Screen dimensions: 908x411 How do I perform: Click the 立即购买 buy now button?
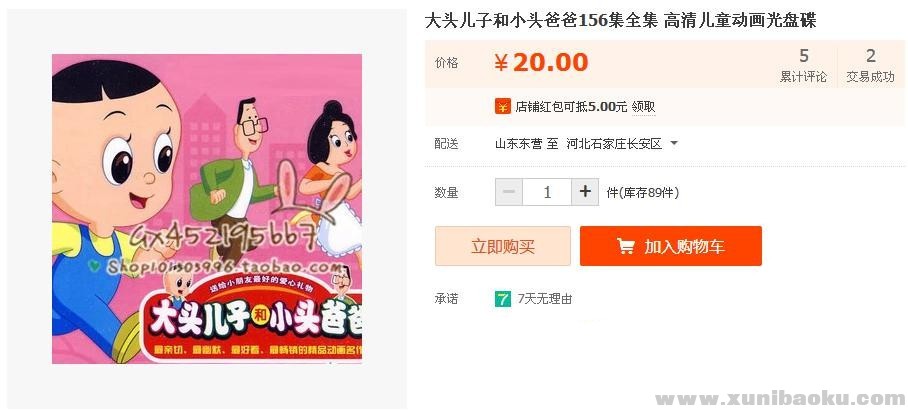click(503, 246)
